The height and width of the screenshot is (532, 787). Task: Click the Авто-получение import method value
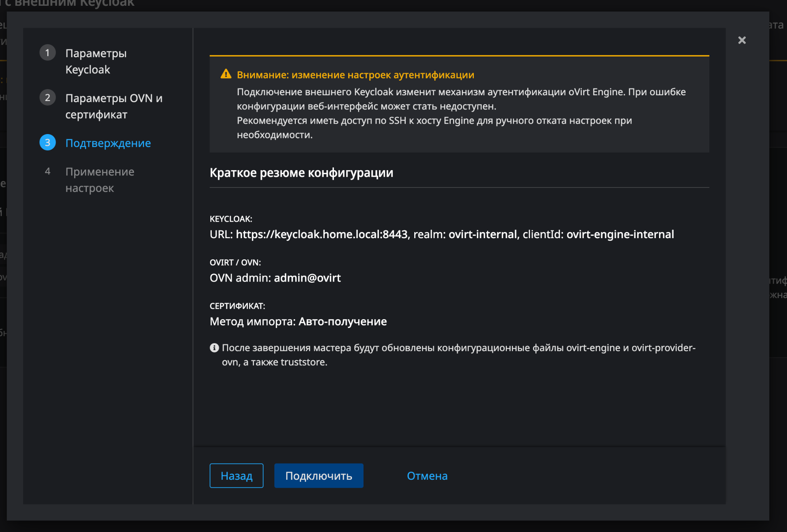pos(342,322)
